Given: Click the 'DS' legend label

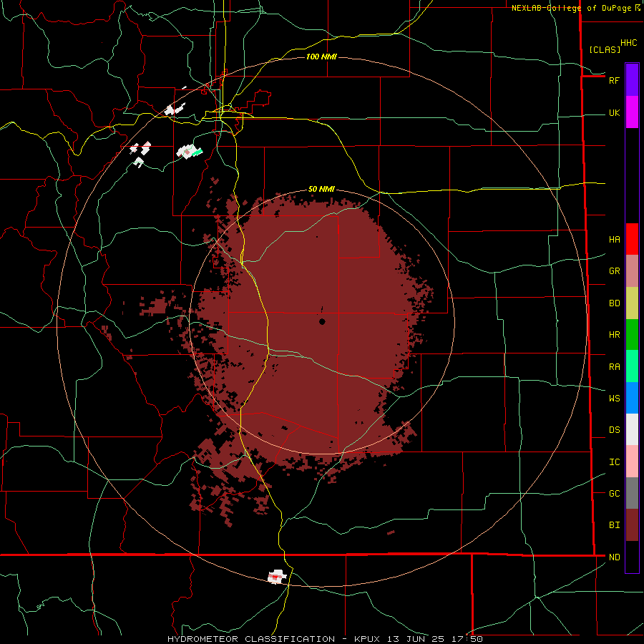Looking at the screenshot, I should [614, 430].
